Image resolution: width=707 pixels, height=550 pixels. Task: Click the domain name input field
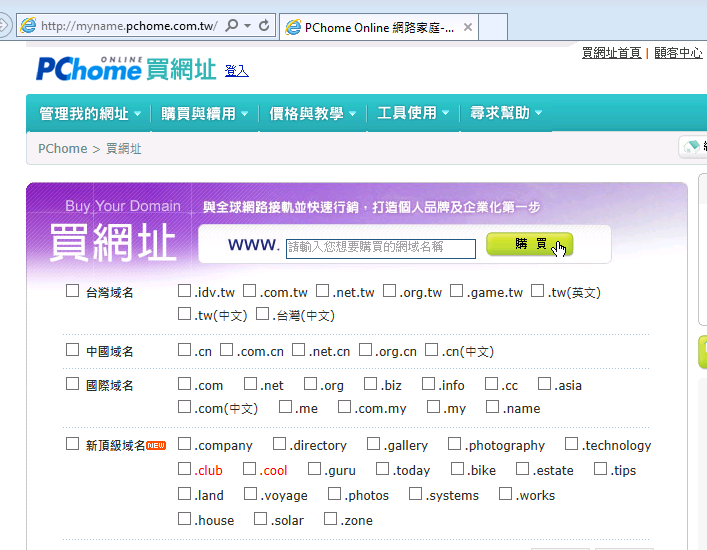tap(380, 248)
